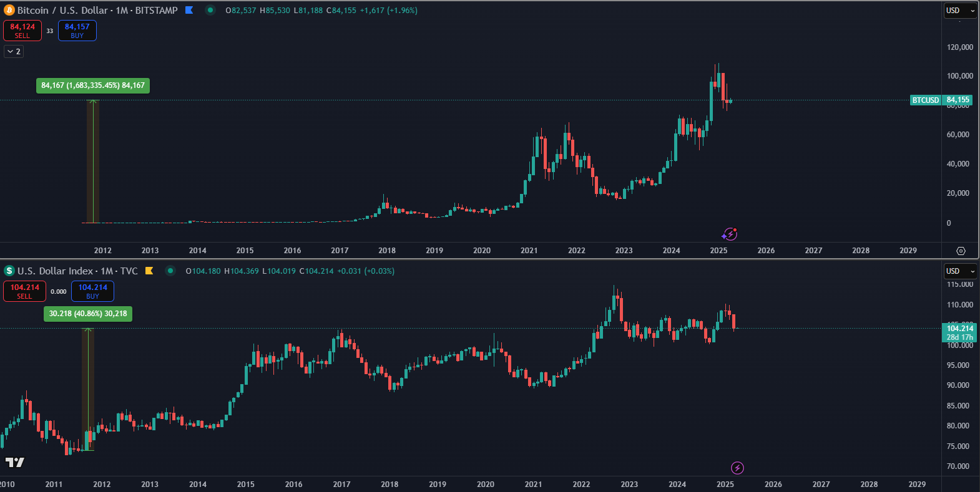Click the Bitcoin symbol logo
The height and width of the screenshot is (492, 980).
(9, 10)
